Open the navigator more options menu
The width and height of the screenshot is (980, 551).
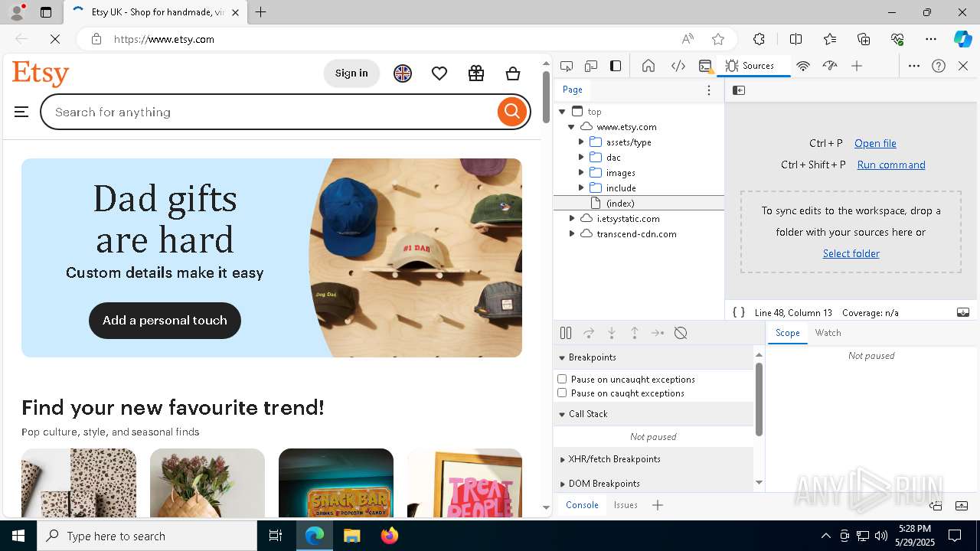[x=709, y=90]
